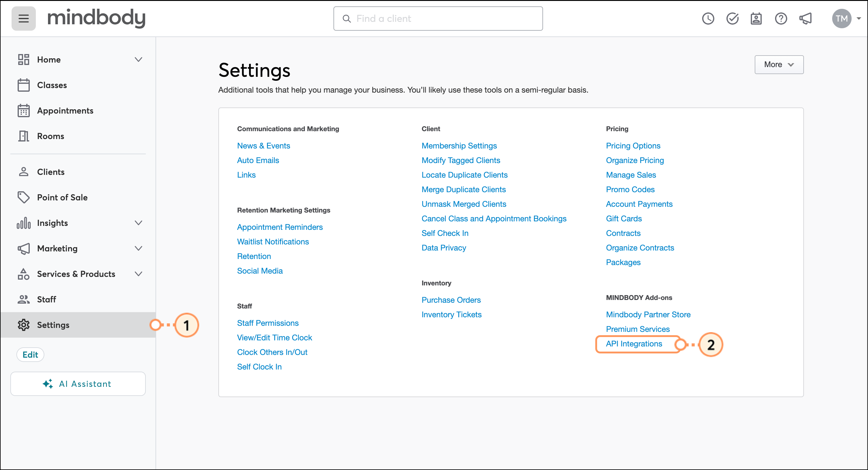
Task: Click the Settings gear icon
Action: [24, 325]
